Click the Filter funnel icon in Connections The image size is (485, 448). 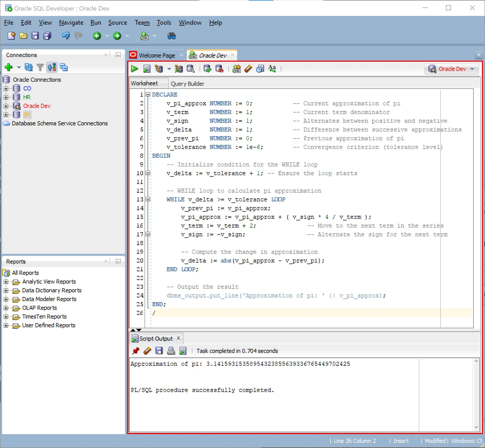click(40, 68)
